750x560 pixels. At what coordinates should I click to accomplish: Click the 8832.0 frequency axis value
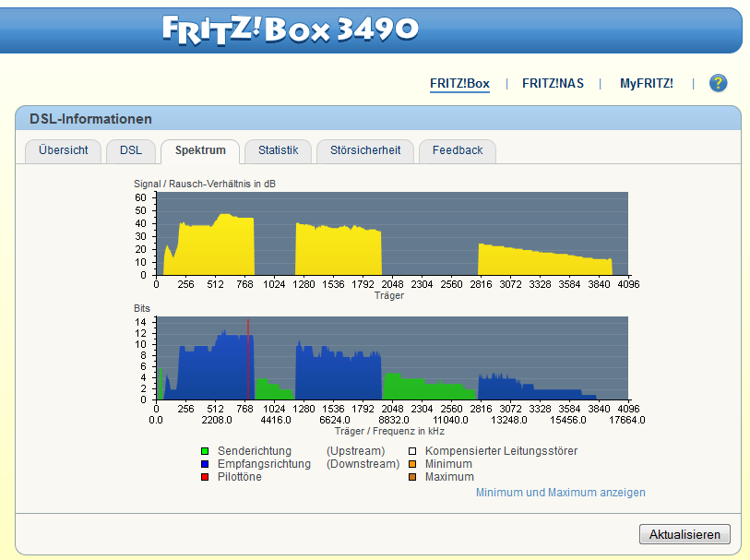tap(393, 421)
